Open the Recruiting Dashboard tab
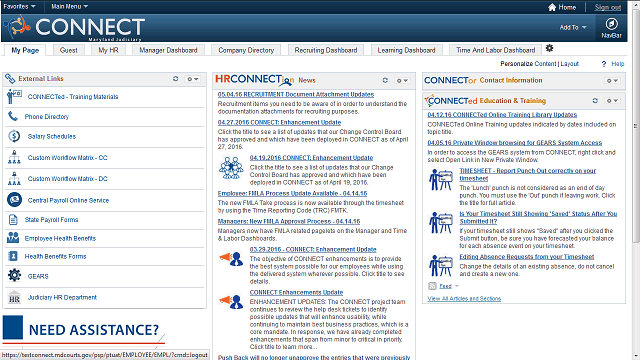This screenshot has height=360, width=640. 326,50
